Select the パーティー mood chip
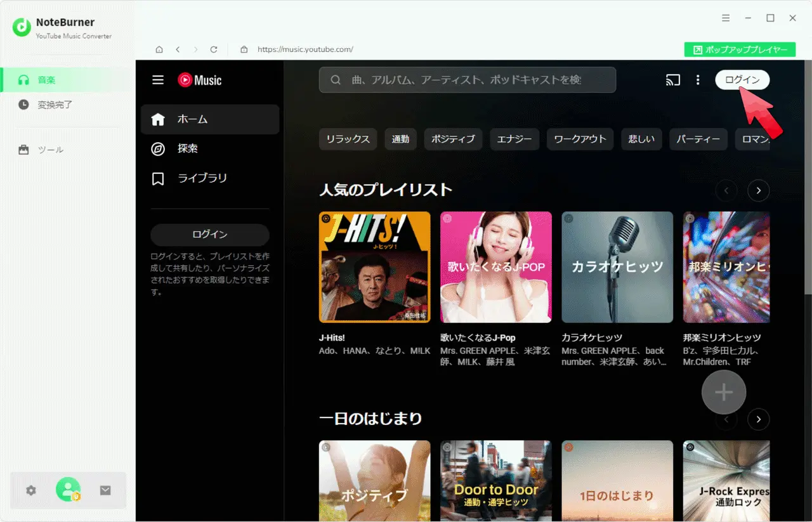The image size is (812, 522). [x=698, y=139]
